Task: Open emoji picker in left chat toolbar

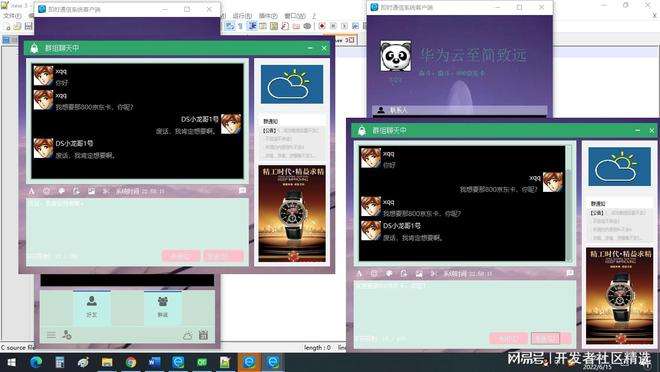Action: [46, 191]
